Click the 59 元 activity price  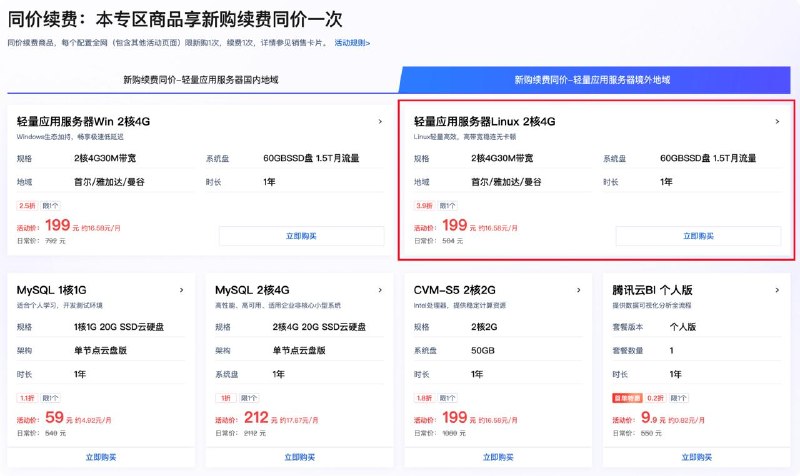(55, 418)
